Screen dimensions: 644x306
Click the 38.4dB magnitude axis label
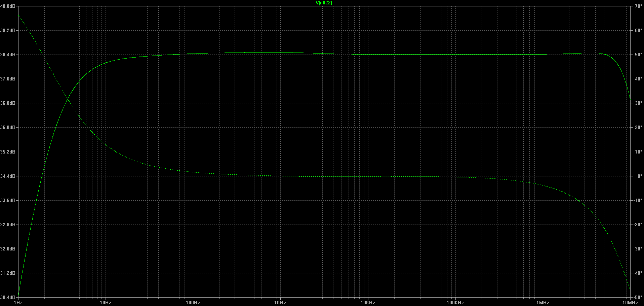pos(8,55)
